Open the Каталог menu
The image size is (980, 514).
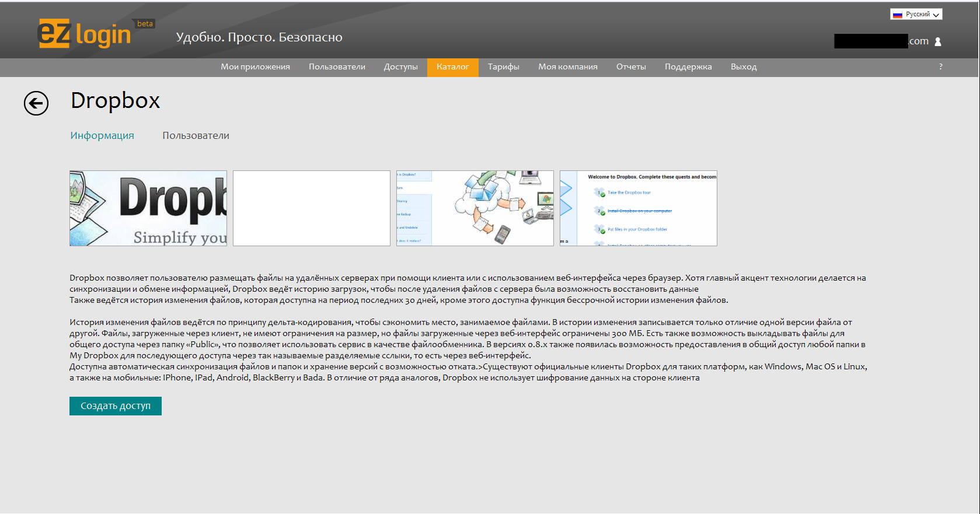[x=453, y=67]
